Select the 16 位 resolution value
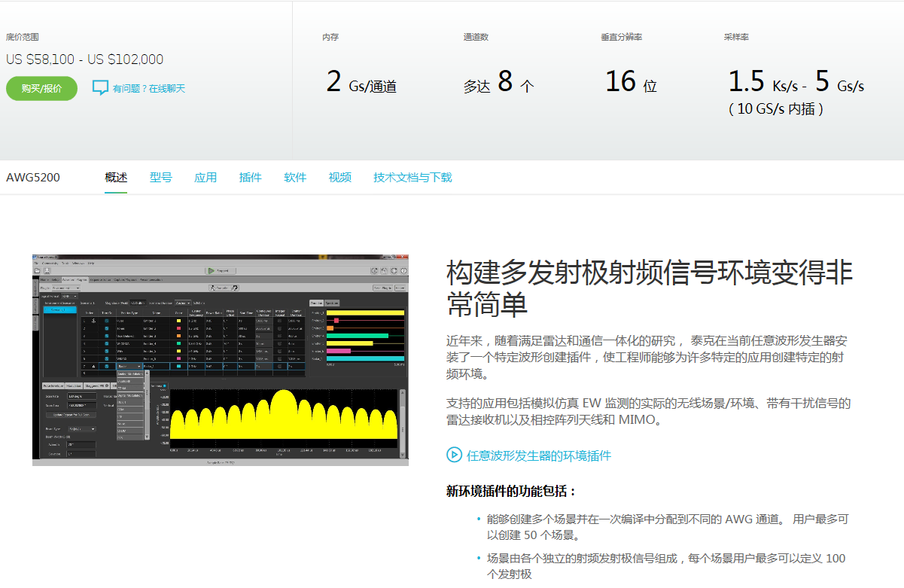 (x=631, y=81)
